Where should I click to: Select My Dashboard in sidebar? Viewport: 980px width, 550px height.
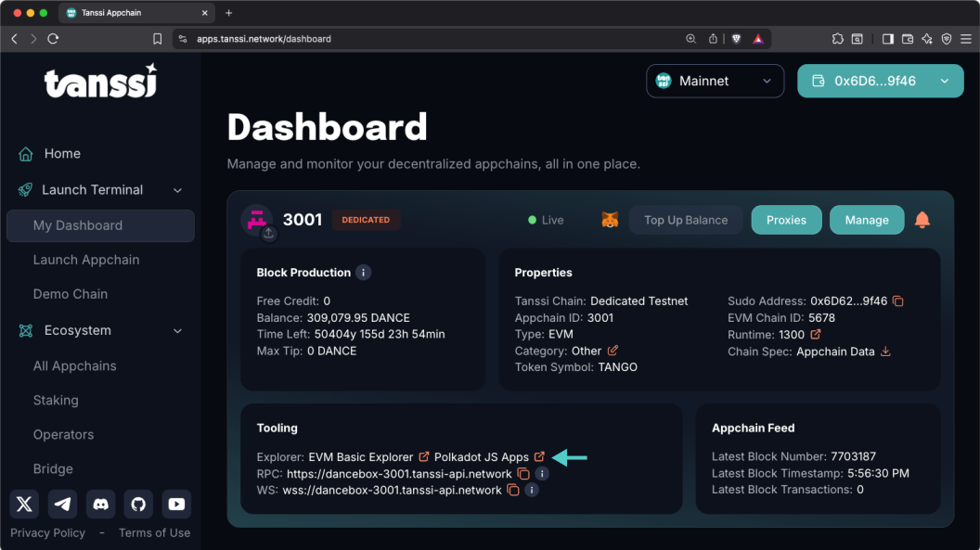pyautogui.click(x=100, y=225)
